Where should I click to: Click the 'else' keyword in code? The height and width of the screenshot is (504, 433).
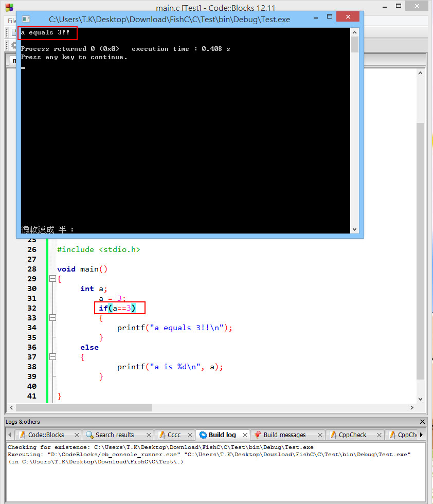[x=89, y=348]
